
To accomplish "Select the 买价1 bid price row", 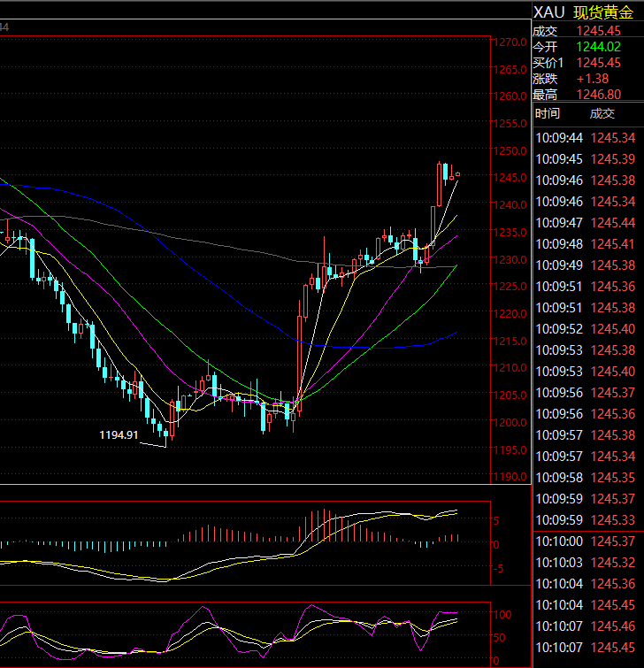I will 588,63.
